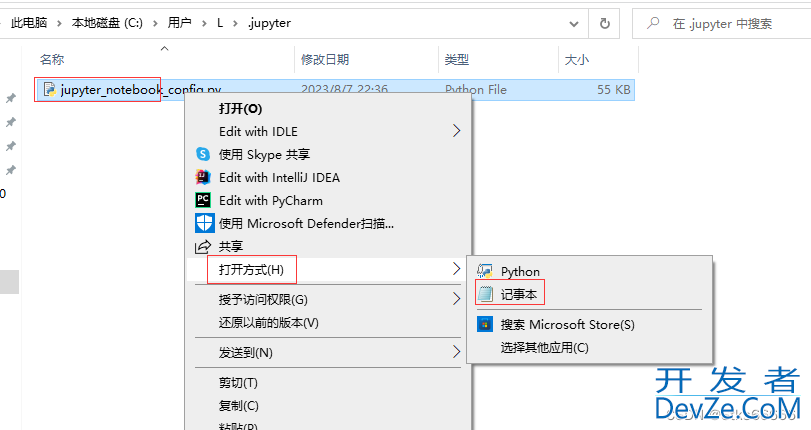Screen dimensions: 811x430
Task: Select 授予访问权限(G) menu entry
Action: coord(263,300)
